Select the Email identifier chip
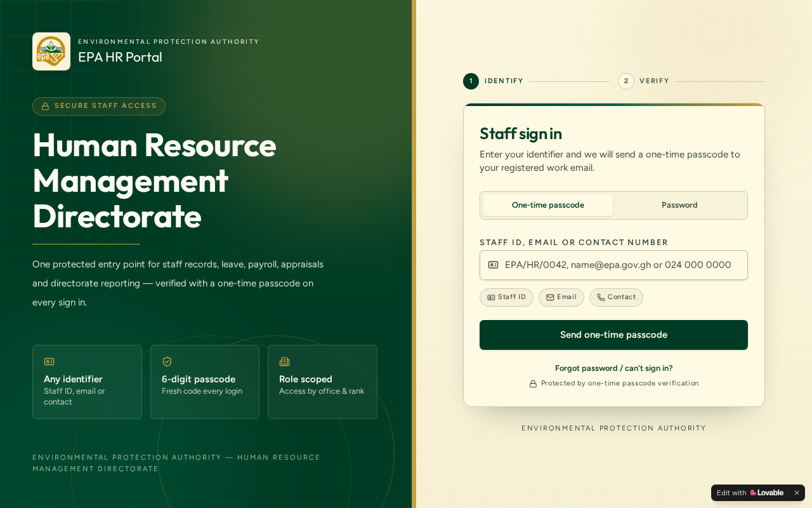The image size is (812, 508). [x=561, y=297]
